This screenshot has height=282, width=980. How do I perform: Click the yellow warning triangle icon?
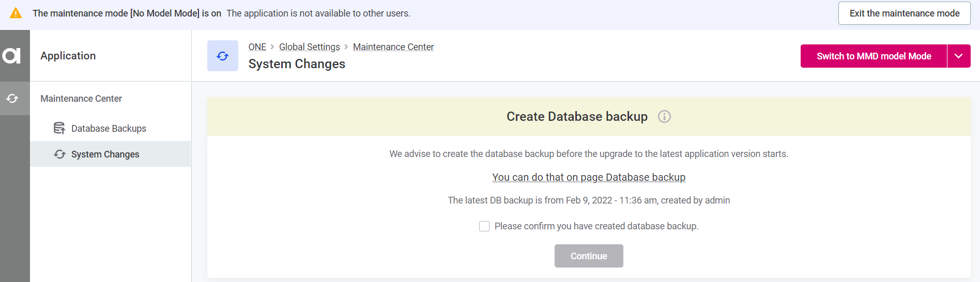click(x=16, y=13)
